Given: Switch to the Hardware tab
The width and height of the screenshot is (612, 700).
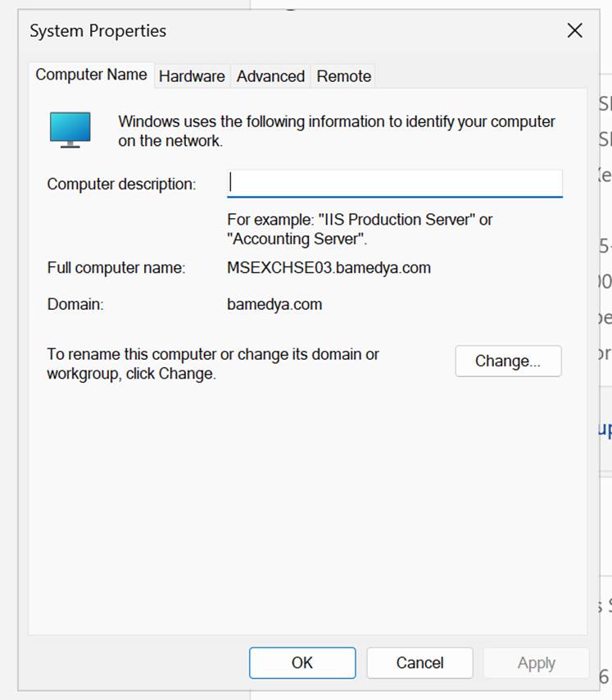Looking at the screenshot, I should pyautogui.click(x=192, y=76).
